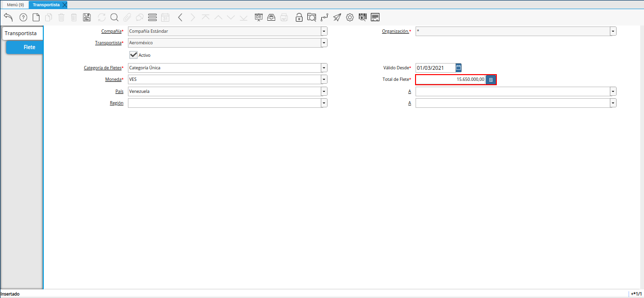
Task: Click the requests paper plane icon
Action: pyautogui.click(x=337, y=17)
